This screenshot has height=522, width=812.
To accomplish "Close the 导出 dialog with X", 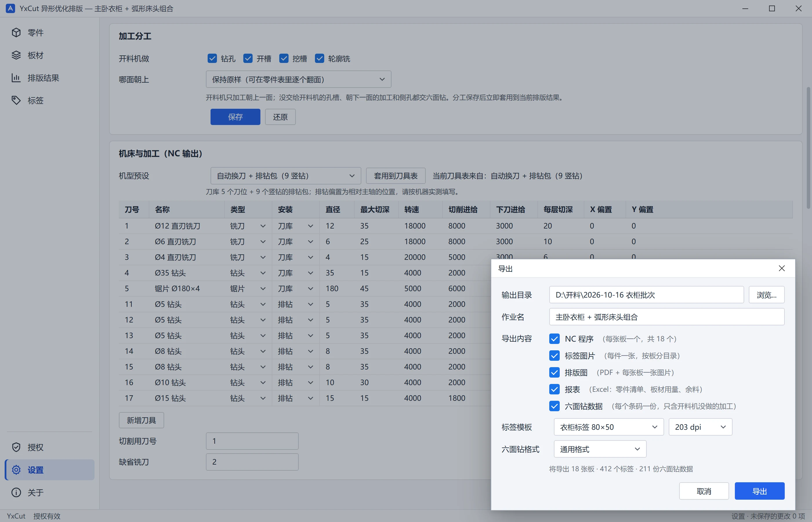I will tap(782, 269).
